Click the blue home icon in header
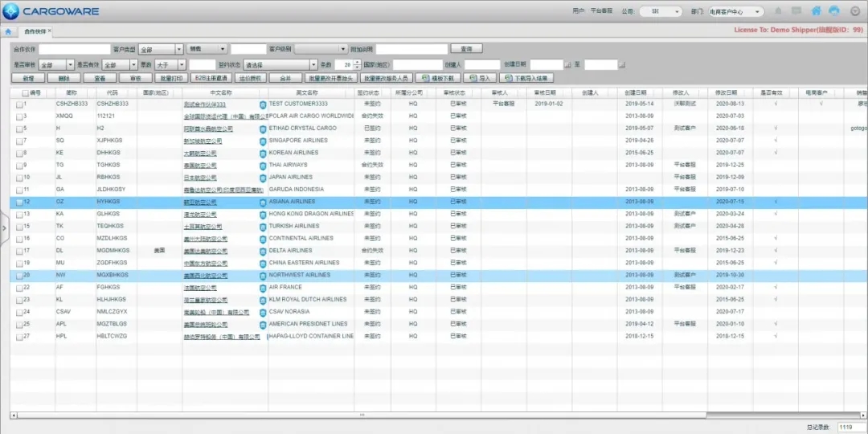This screenshot has width=868, height=434. coord(816,11)
